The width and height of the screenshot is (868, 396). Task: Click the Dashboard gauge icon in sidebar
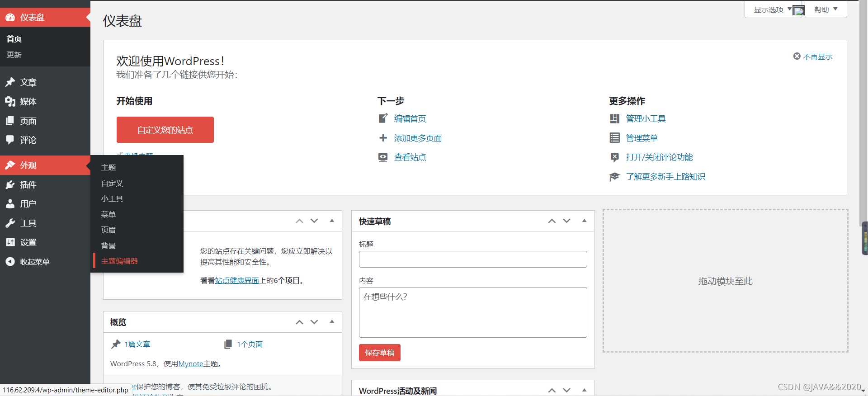pyautogui.click(x=10, y=17)
